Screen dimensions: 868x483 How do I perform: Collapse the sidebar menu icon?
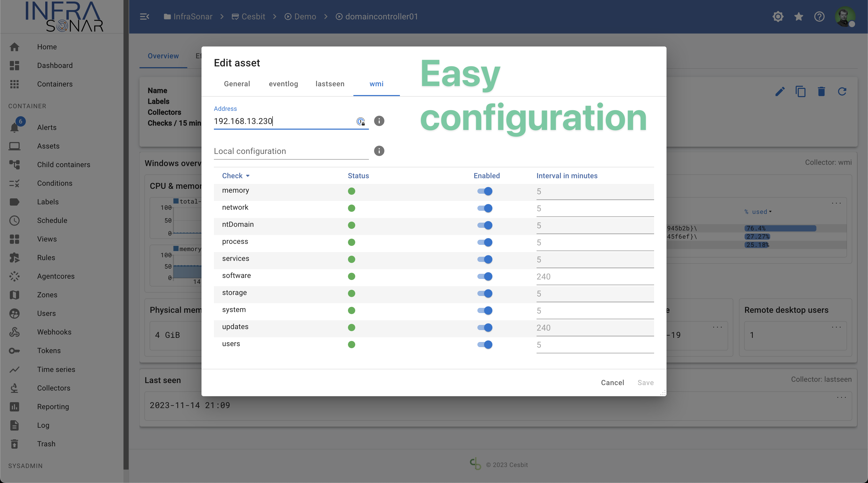(x=145, y=17)
